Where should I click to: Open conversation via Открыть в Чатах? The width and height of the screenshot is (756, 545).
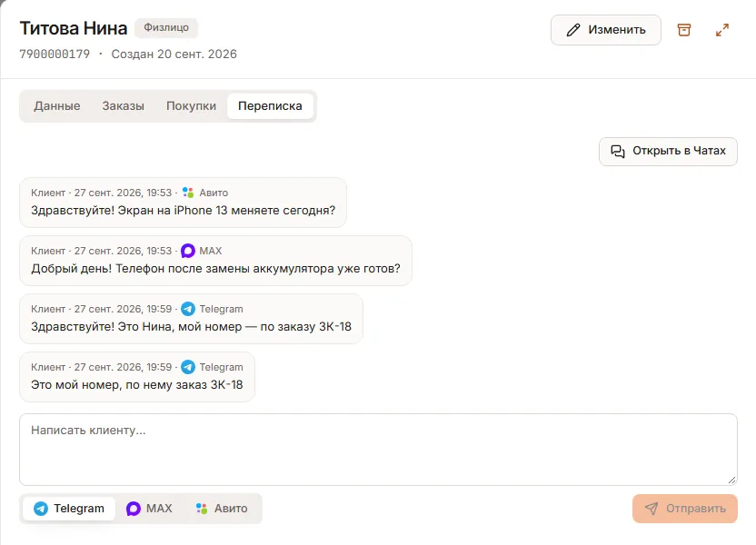tap(668, 152)
